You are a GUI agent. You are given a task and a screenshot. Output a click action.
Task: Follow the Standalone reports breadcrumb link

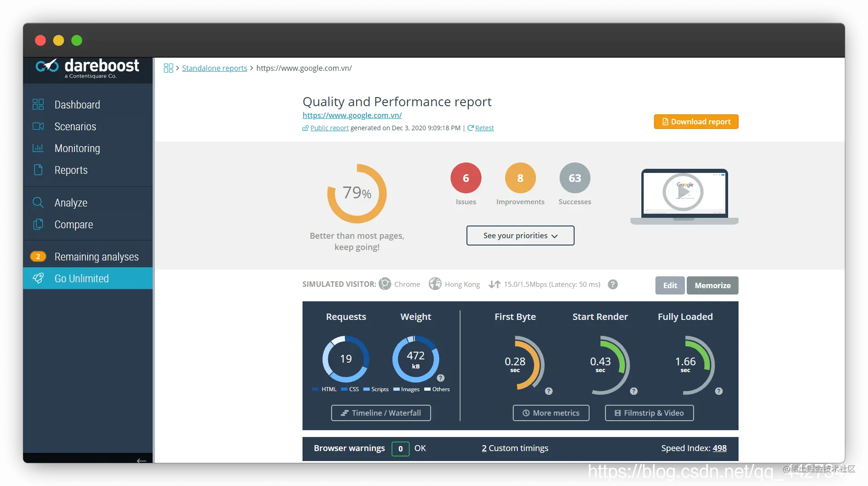coord(215,68)
